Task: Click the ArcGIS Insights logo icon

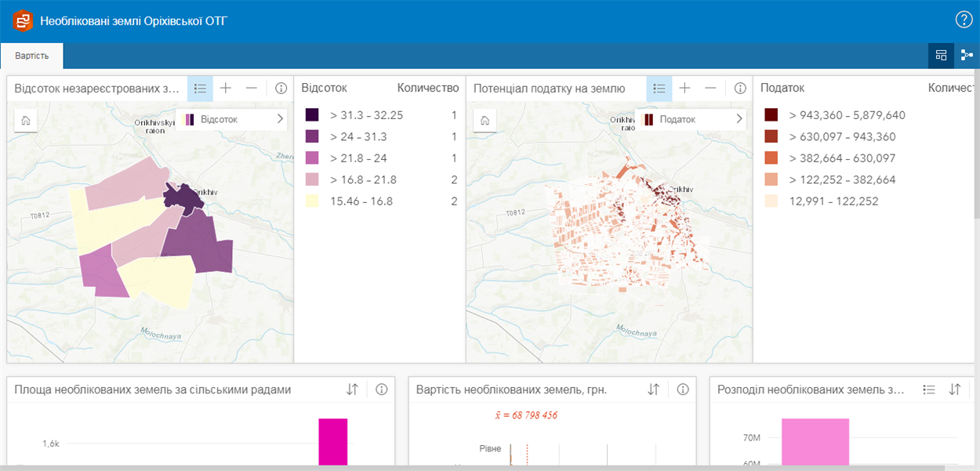Action: pos(22,20)
